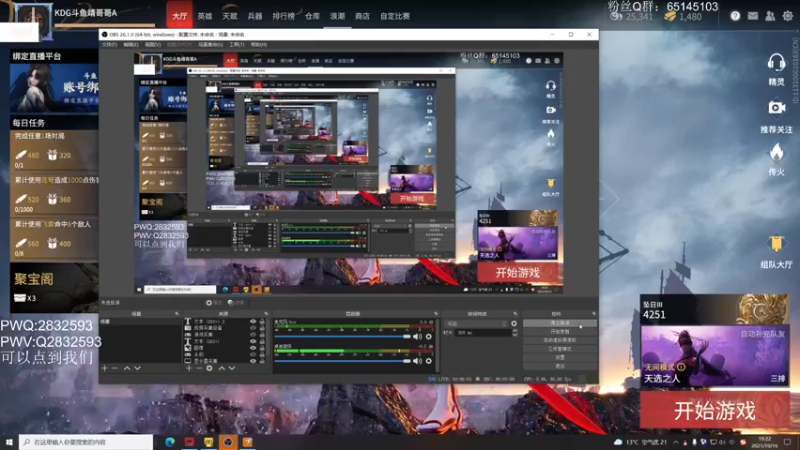Move the source up with the arrow icon
The height and width of the screenshot is (450, 800).
click(221, 368)
